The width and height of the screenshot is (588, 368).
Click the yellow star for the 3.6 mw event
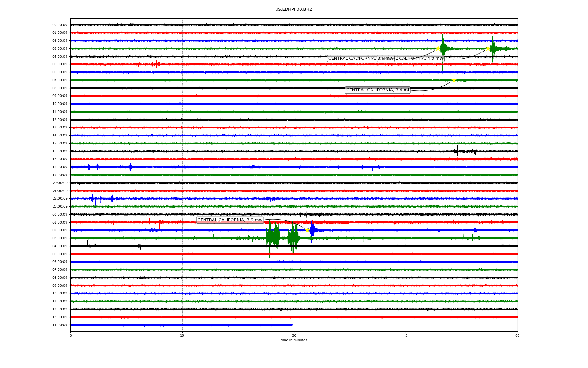coord(438,48)
